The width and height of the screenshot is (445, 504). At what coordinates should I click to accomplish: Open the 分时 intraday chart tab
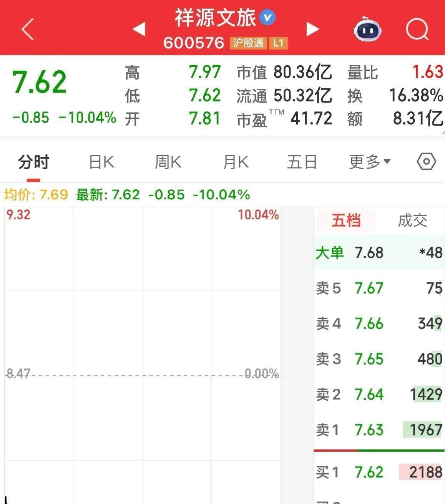(x=33, y=162)
